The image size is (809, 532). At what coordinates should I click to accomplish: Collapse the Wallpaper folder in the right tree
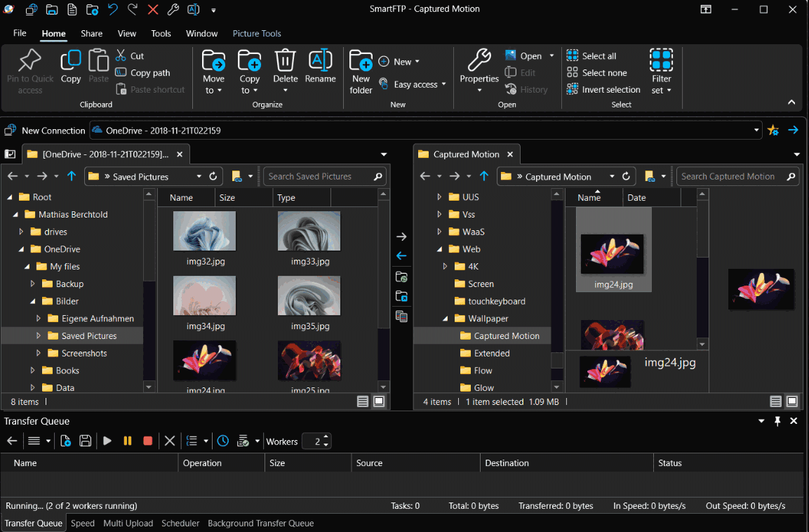(x=446, y=319)
